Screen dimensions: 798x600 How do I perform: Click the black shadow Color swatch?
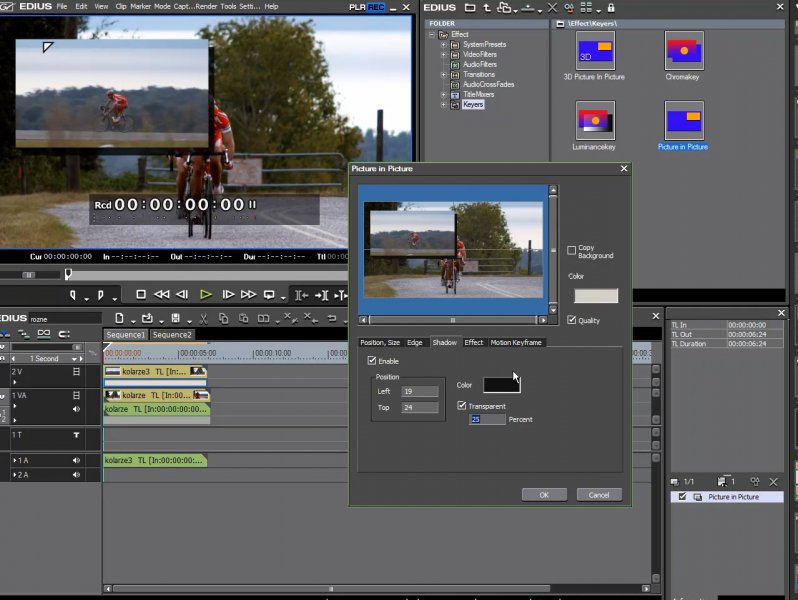tap(501, 385)
